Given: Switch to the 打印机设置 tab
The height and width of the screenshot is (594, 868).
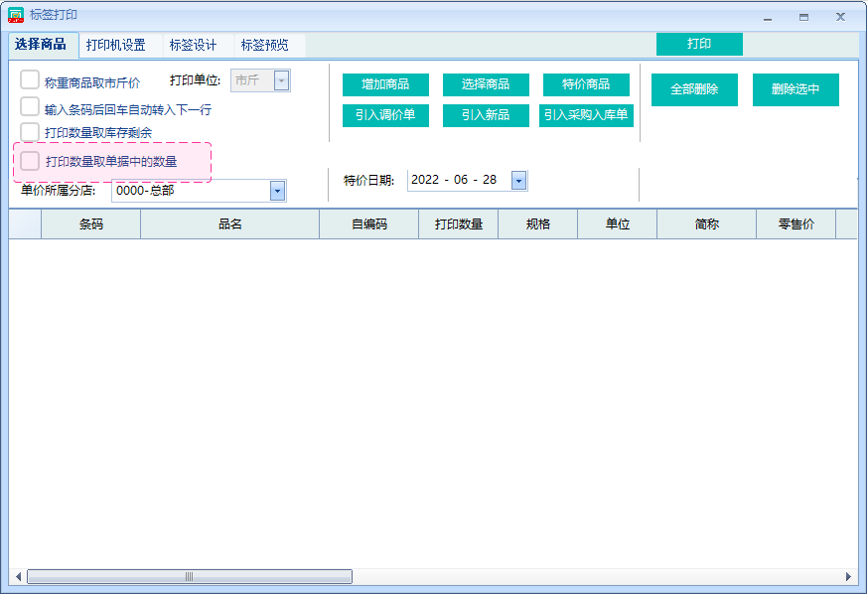Looking at the screenshot, I should click(x=115, y=45).
